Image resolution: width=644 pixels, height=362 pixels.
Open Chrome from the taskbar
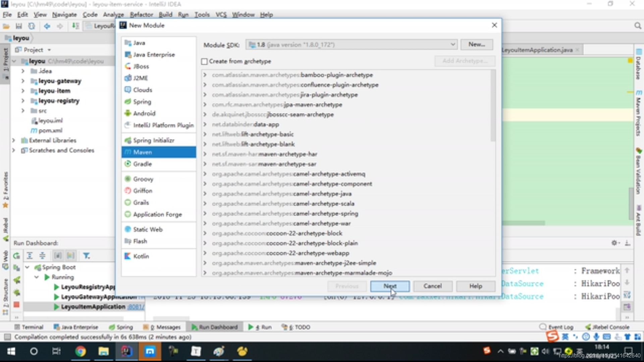(80, 351)
